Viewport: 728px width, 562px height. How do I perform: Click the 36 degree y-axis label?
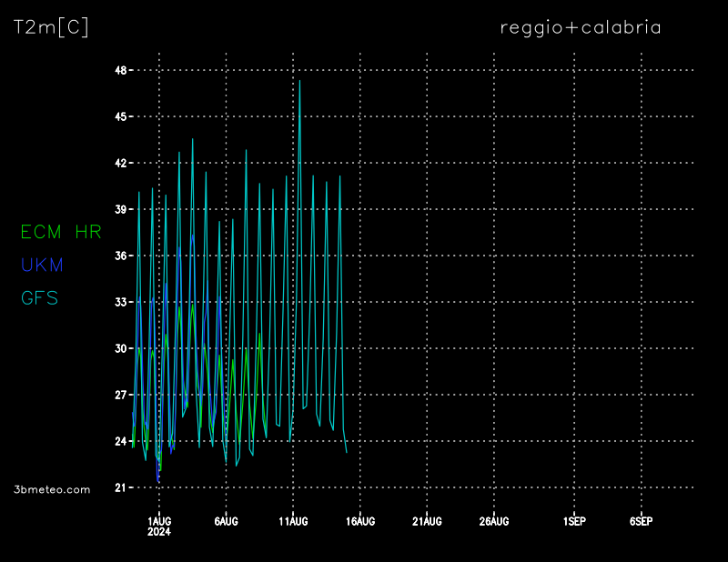coord(120,256)
